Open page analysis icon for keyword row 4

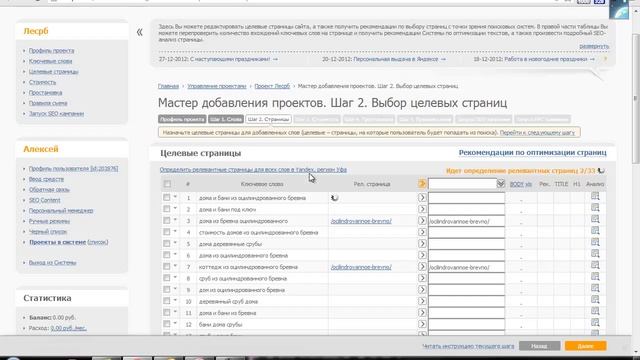click(595, 231)
